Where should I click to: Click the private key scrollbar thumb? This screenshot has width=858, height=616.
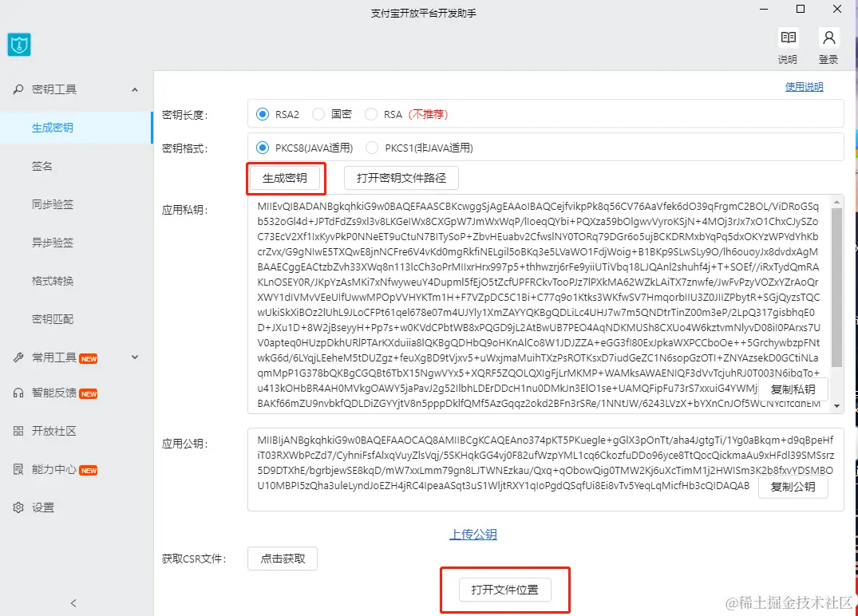pos(836,288)
